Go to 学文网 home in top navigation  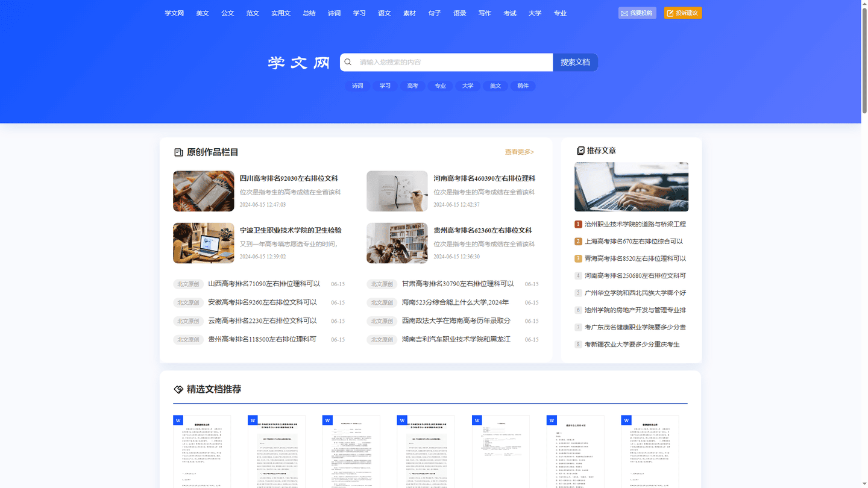(x=174, y=13)
